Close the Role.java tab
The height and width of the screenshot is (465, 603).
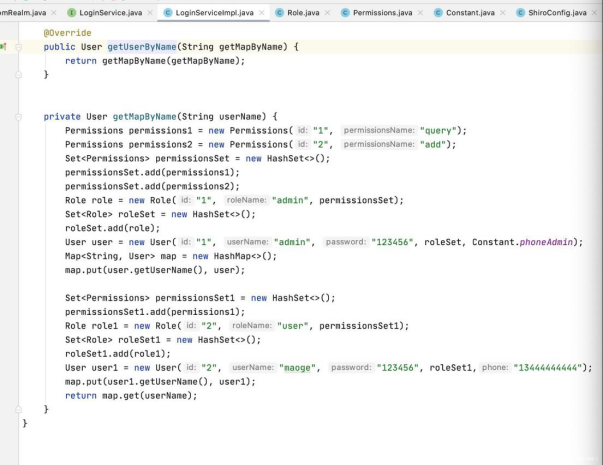[327, 13]
